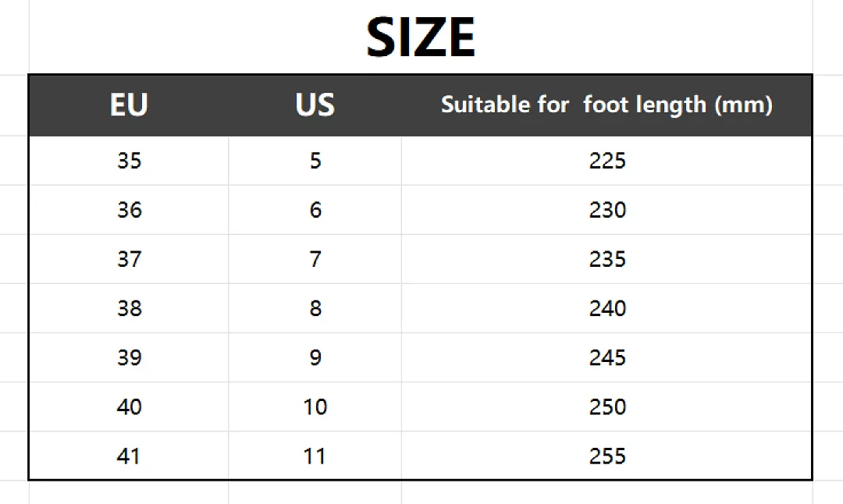This screenshot has height=504, width=843.
Task: Select the EU size 38 cell
Action: click(x=129, y=308)
